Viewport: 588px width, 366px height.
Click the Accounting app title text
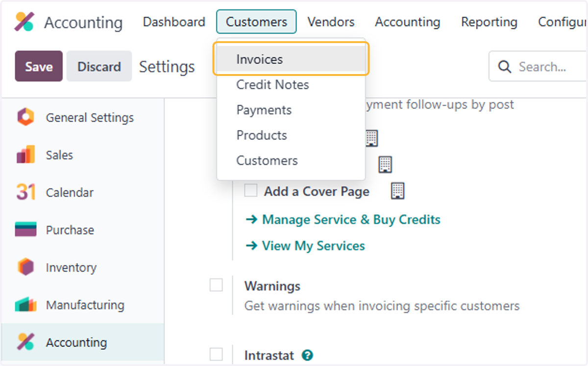click(x=83, y=23)
